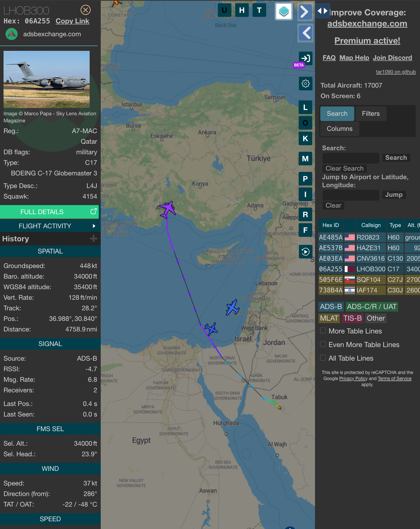The width and height of the screenshot is (420, 529).
Task: Click the U map toggle button
Action: (224, 10)
